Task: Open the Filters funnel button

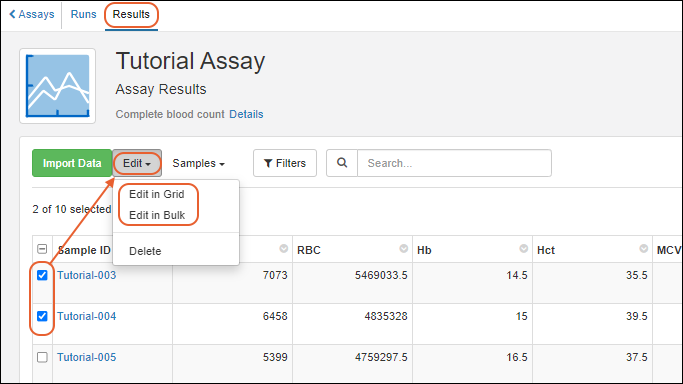Action: pos(285,163)
